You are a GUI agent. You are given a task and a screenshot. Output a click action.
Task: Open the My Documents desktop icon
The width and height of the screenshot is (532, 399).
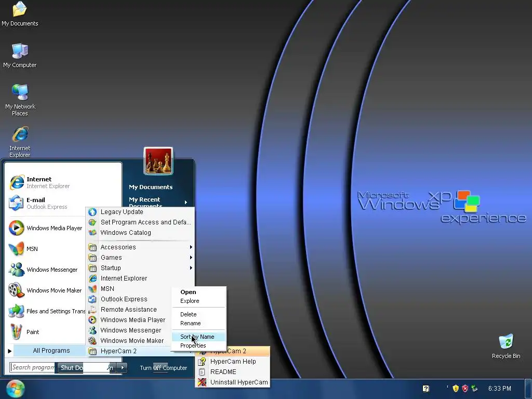(20, 14)
